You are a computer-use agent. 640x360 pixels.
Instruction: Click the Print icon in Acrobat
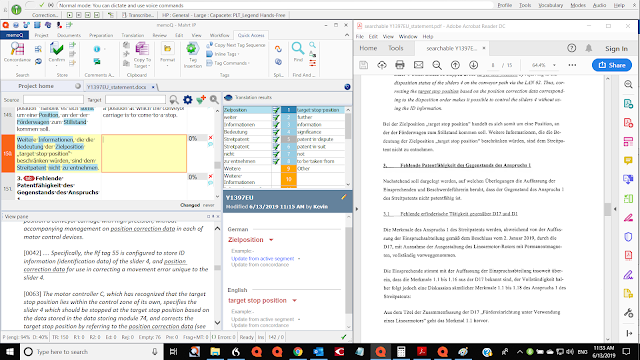pyautogui.click(x=400, y=65)
